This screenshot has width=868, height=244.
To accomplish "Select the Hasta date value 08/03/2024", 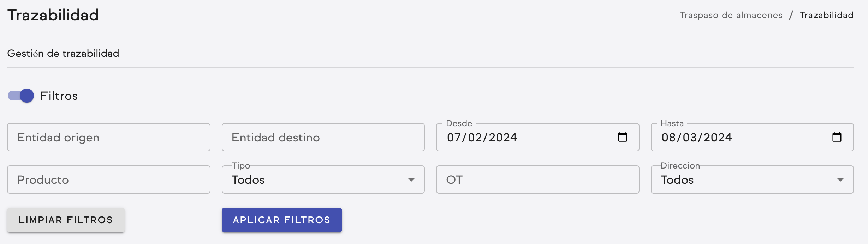I will [x=697, y=138].
